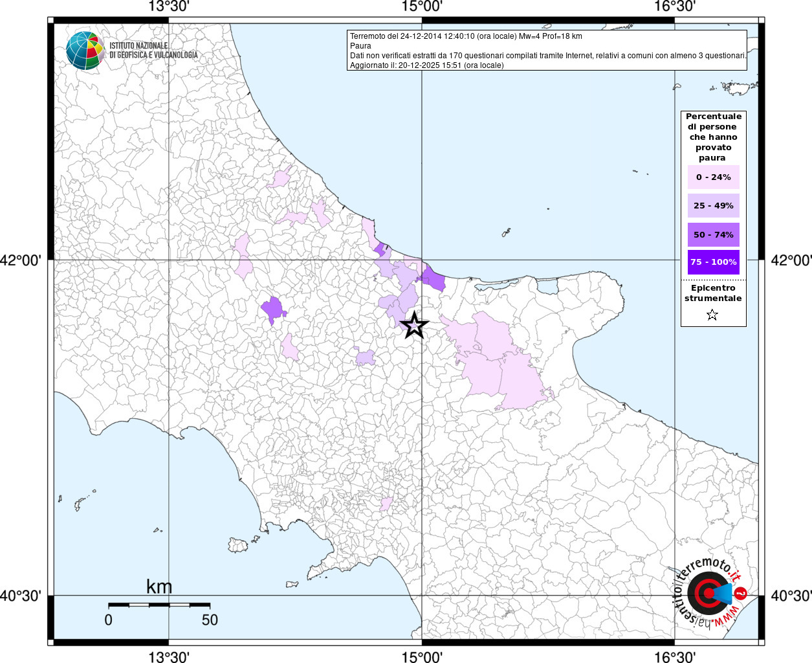Click the 'Paura' line in the header box
This screenshot has height=663, width=812.
(x=361, y=46)
